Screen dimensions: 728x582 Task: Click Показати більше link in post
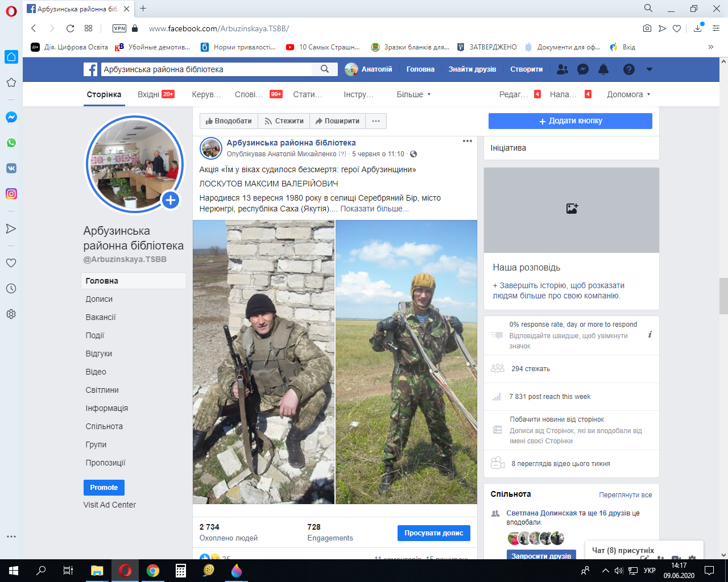(x=374, y=209)
